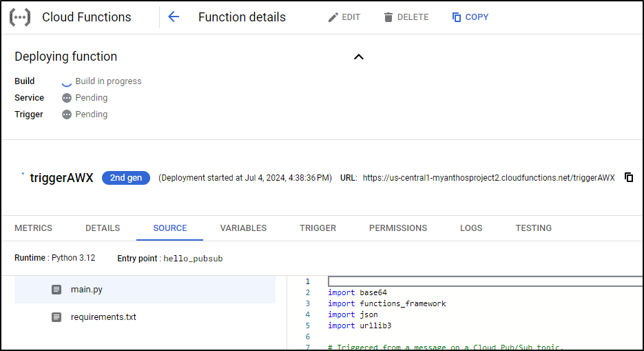
Task: Copy the function URL to clipboard
Action: (x=629, y=177)
